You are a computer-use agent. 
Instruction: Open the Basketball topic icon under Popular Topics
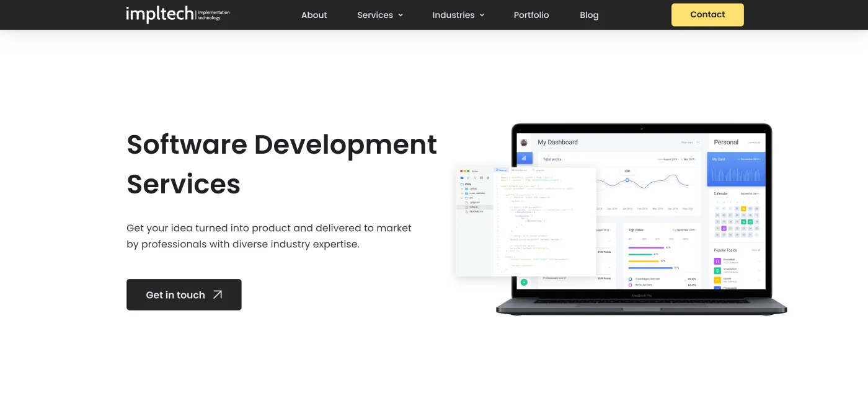coord(717,261)
